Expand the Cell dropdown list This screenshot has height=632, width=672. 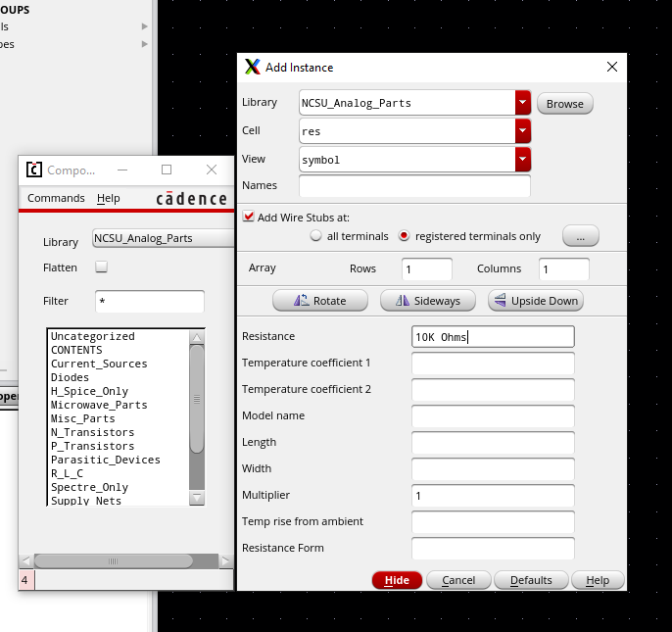click(x=522, y=130)
